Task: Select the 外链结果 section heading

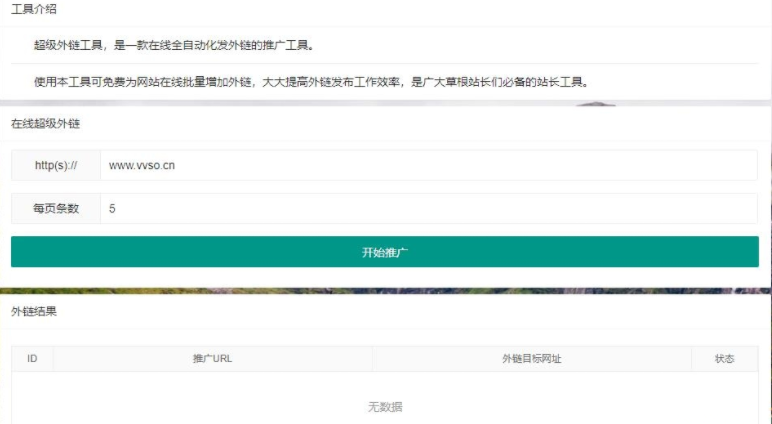Action: click(34, 311)
